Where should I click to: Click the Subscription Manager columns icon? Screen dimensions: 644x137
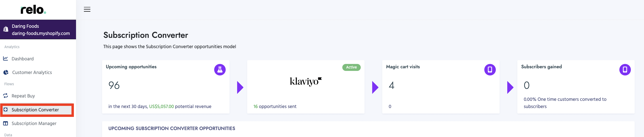click(x=5, y=124)
